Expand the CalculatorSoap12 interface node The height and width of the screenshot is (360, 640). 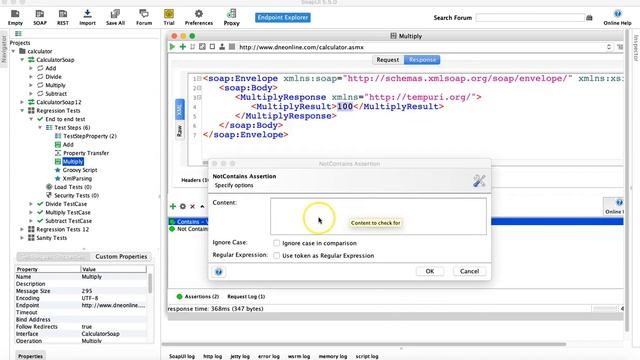click(x=22, y=102)
